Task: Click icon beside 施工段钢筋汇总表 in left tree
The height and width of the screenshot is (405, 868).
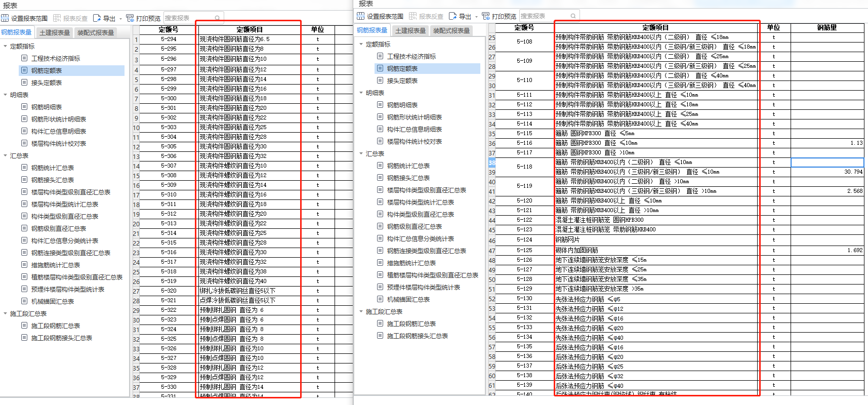Action: pos(24,326)
